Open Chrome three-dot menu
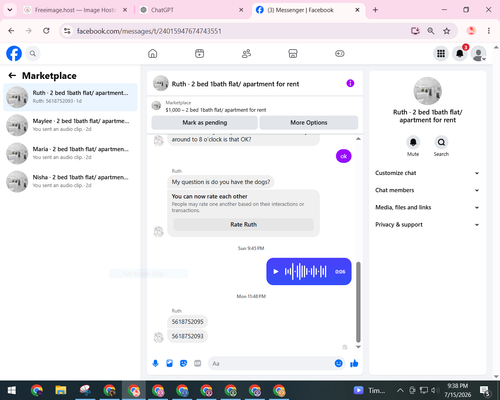The width and height of the screenshot is (500, 400). [489, 31]
